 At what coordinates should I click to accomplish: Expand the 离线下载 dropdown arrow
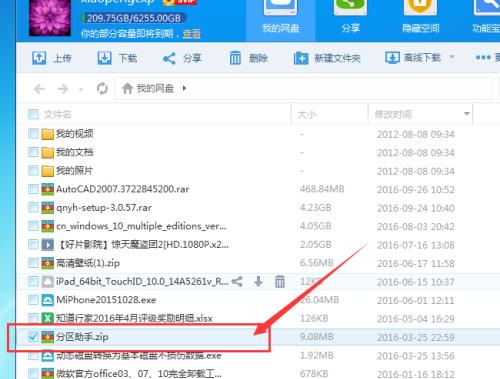coord(452,57)
